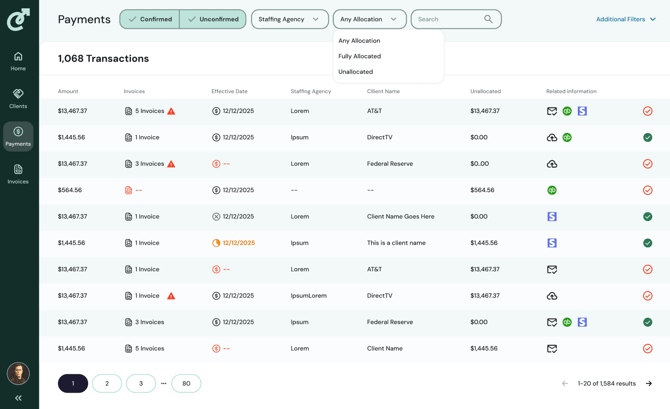Viewport: 670px width, 409px height.
Task: Toggle the Unconfirmed filter
Action: coord(213,19)
